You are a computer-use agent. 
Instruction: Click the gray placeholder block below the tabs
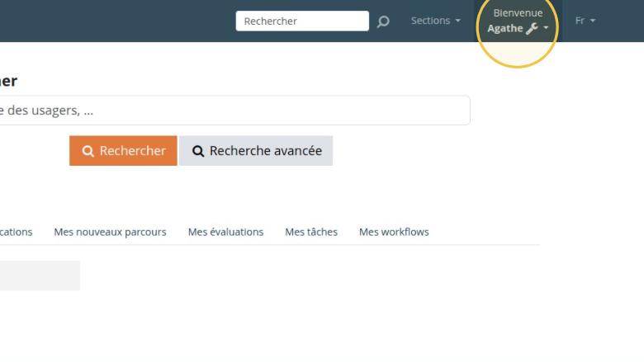(40, 275)
